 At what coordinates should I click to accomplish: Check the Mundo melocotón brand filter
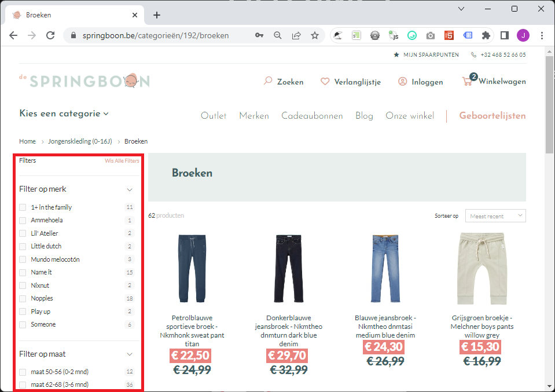23,259
